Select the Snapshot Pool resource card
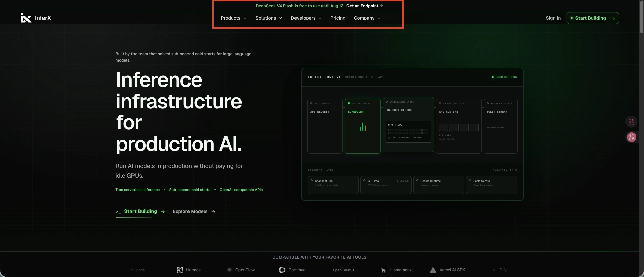The width and height of the screenshot is (644, 277). 333,185
